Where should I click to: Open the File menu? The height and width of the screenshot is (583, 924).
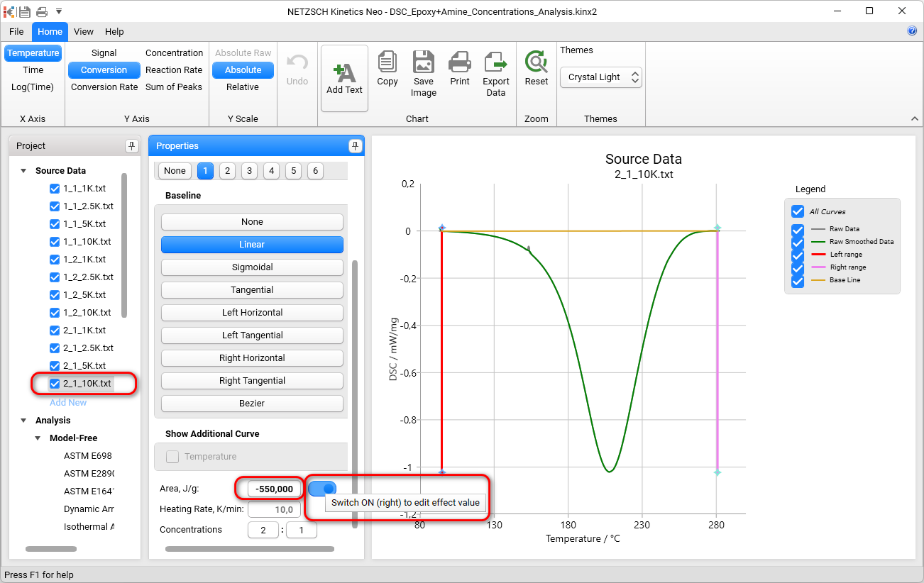16,31
